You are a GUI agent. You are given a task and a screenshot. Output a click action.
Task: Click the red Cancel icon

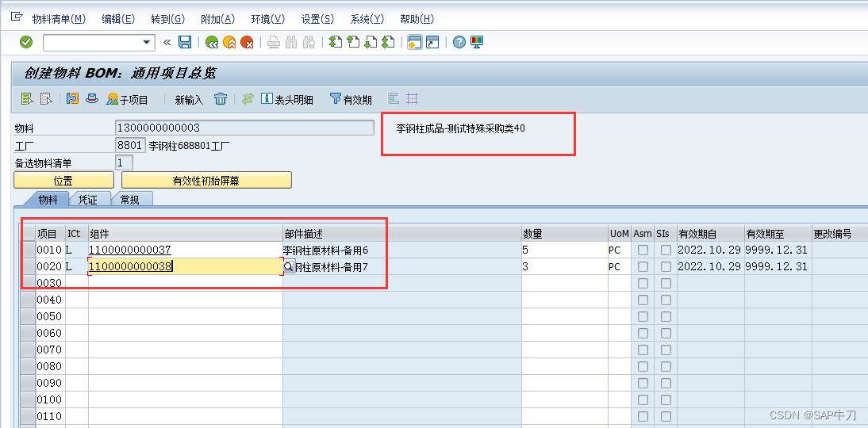point(247,42)
